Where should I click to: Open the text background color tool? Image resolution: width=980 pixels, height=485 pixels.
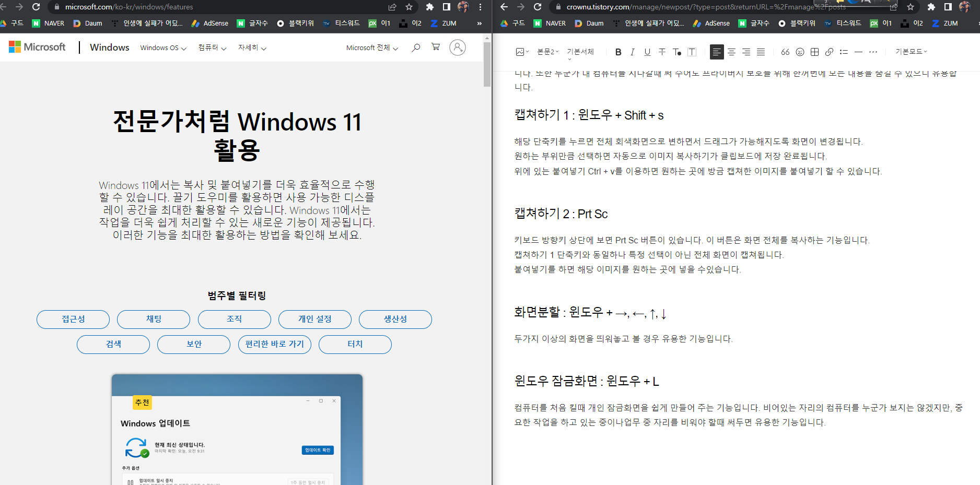(692, 52)
